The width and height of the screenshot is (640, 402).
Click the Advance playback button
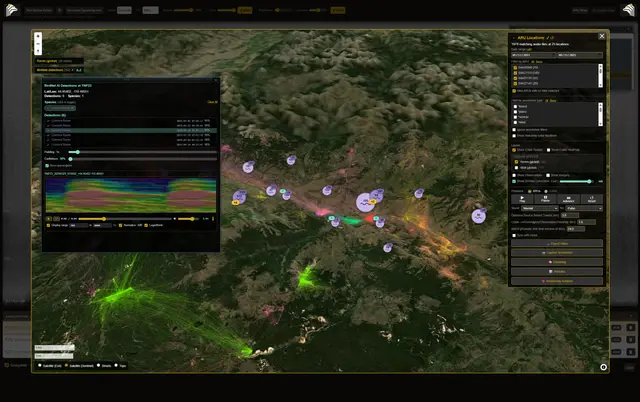[x=569, y=199]
